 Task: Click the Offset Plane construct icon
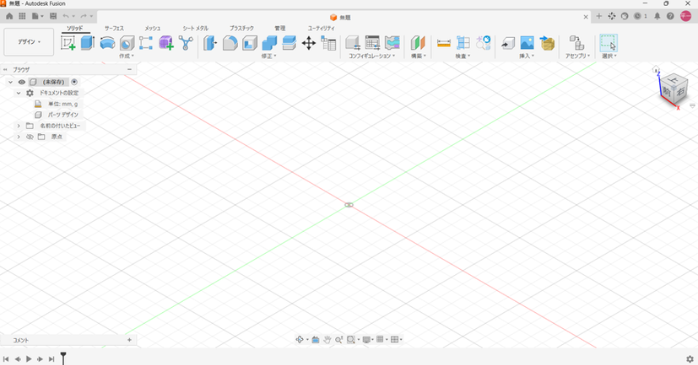tap(418, 43)
